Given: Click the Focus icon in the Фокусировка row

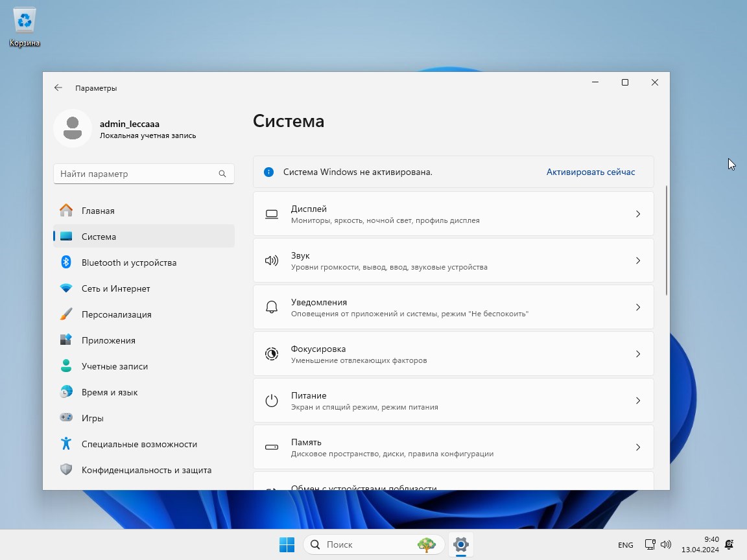Looking at the screenshot, I should pyautogui.click(x=272, y=354).
